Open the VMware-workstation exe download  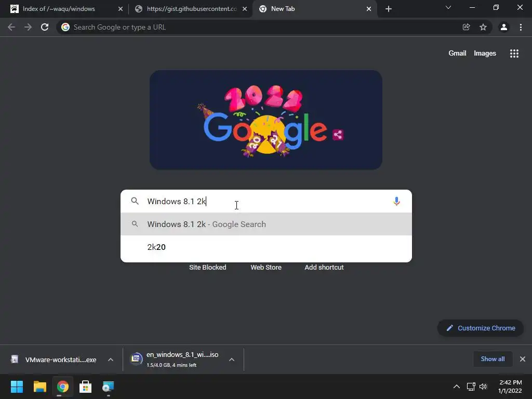[54, 360]
